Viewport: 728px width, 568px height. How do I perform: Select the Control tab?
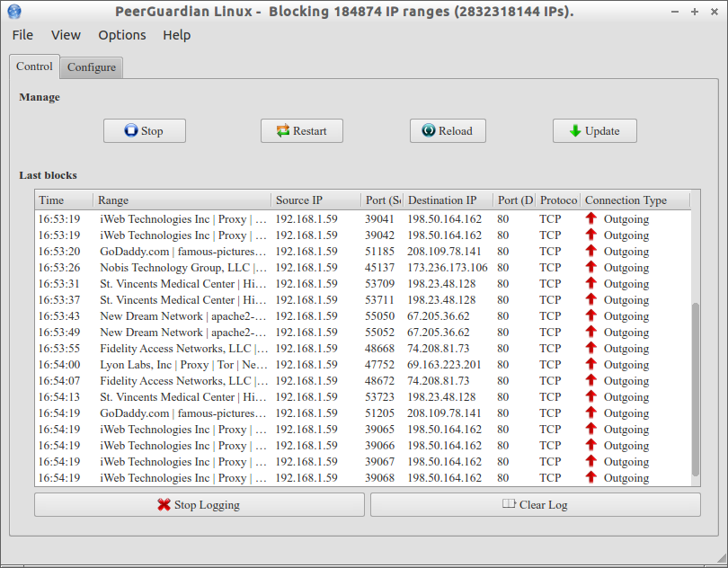tap(34, 67)
